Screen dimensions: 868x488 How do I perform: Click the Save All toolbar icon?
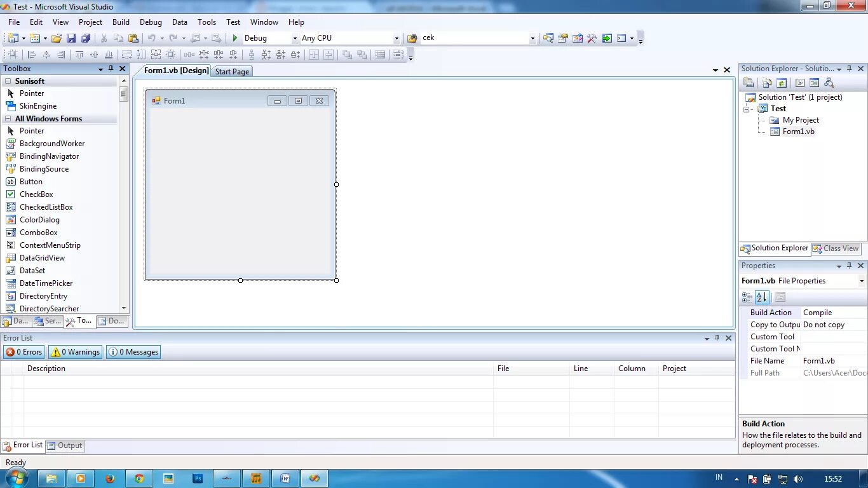pos(86,38)
